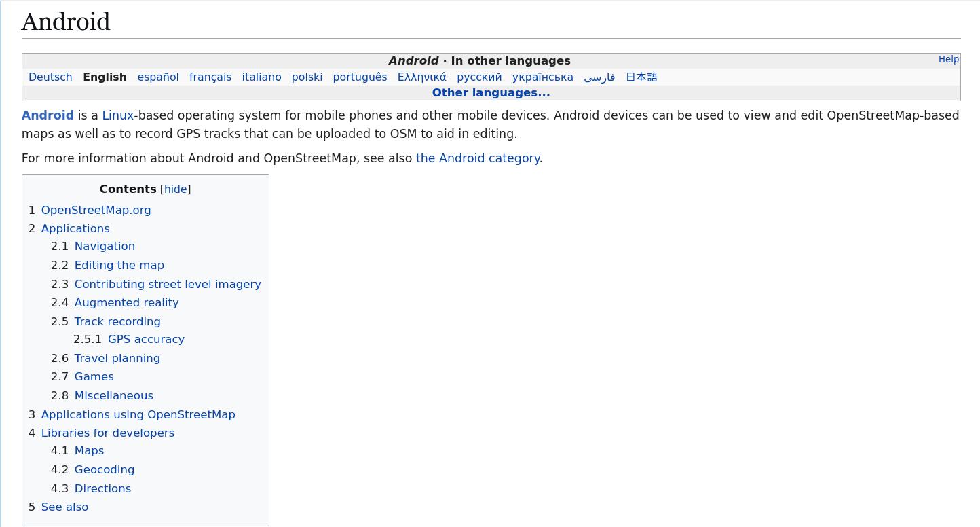Image resolution: width=980 pixels, height=527 pixels.
Task: Switch to the français language version
Action: click(210, 77)
